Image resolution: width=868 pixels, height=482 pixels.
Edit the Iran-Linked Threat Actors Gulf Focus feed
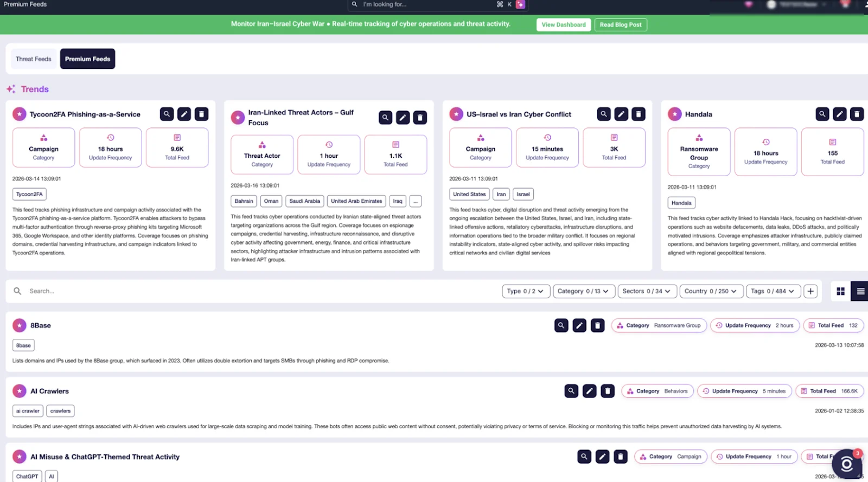[x=403, y=117]
